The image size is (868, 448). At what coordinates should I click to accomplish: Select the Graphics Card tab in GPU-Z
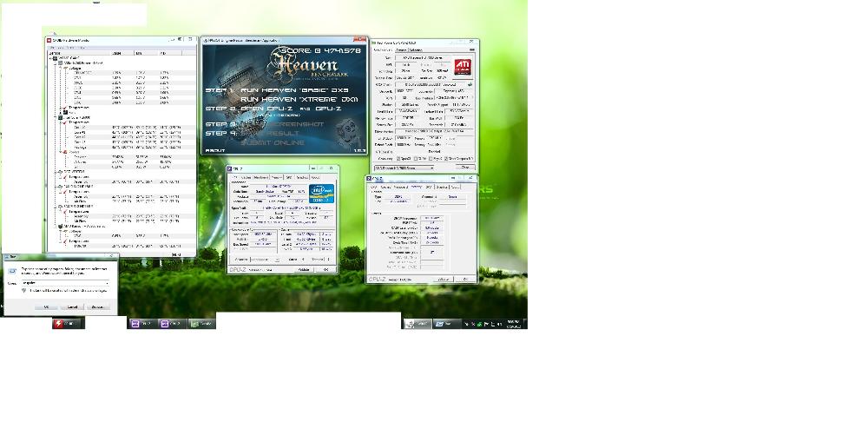[383, 49]
